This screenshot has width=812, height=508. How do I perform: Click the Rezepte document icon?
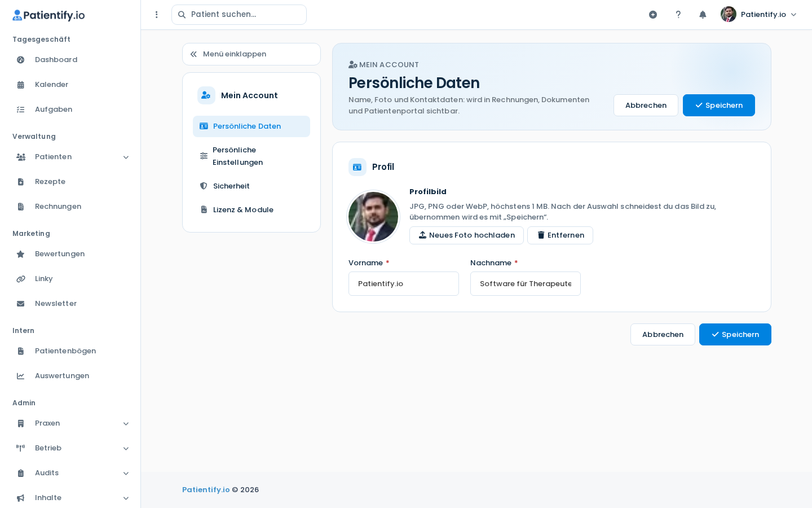coord(21,182)
